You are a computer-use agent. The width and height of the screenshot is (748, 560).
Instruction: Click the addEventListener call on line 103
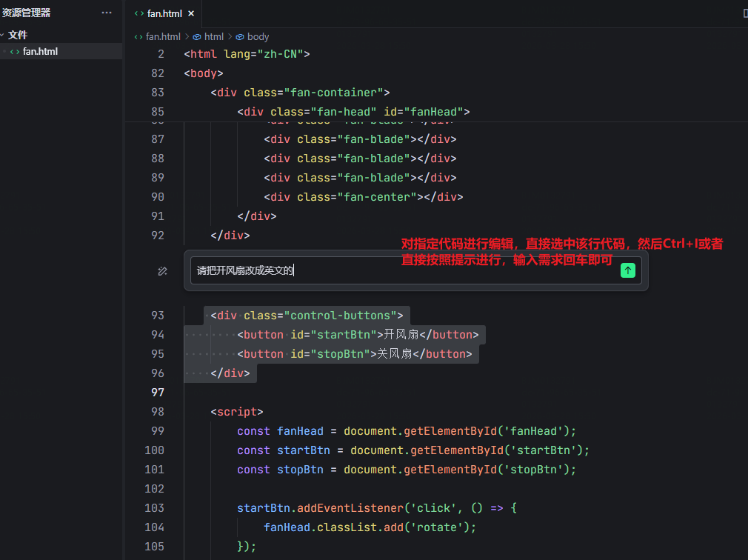coord(377,508)
